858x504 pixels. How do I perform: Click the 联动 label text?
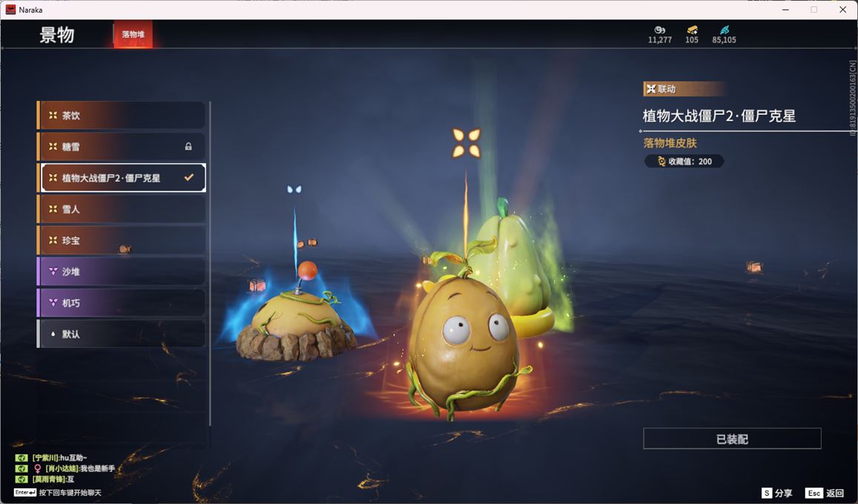(667, 88)
